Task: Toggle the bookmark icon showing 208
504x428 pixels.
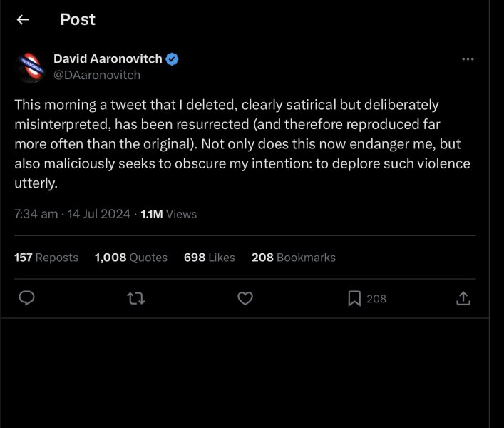Action: (354, 299)
